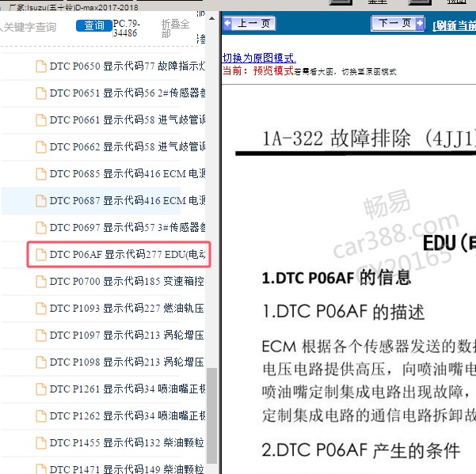
Task: Click the tree panel scrollbar thumb
Action: click(212, 415)
